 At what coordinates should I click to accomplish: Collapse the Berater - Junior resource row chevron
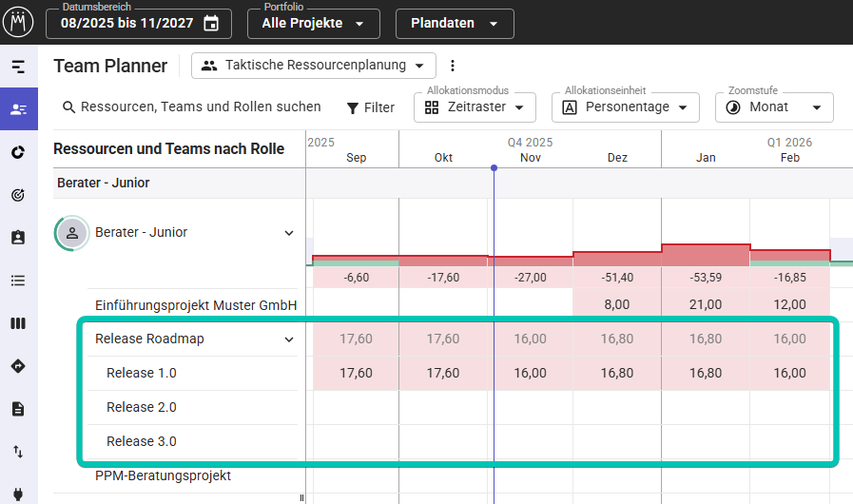(x=289, y=233)
